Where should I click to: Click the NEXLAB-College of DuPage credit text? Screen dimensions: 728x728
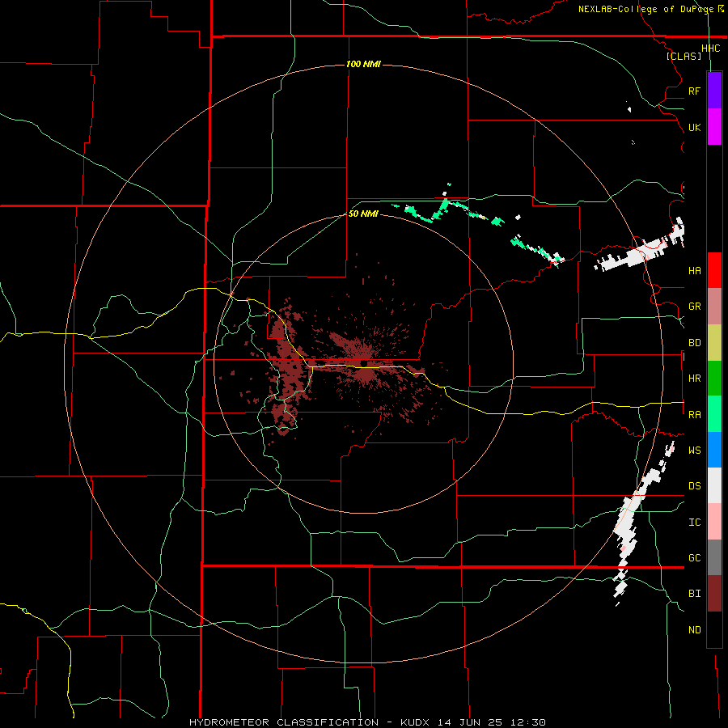pyautogui.click(x=645, y=9)
